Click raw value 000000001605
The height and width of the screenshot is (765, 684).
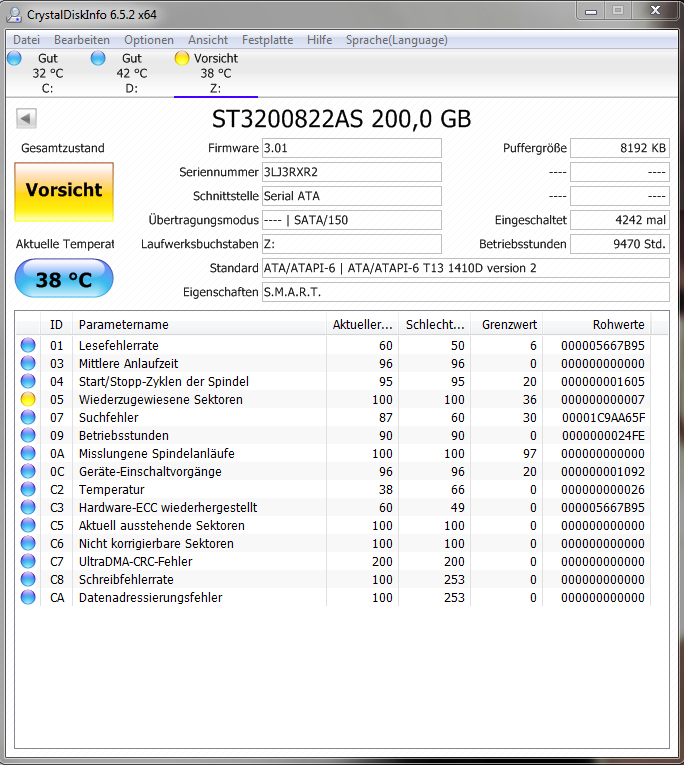tap(603, 382)
